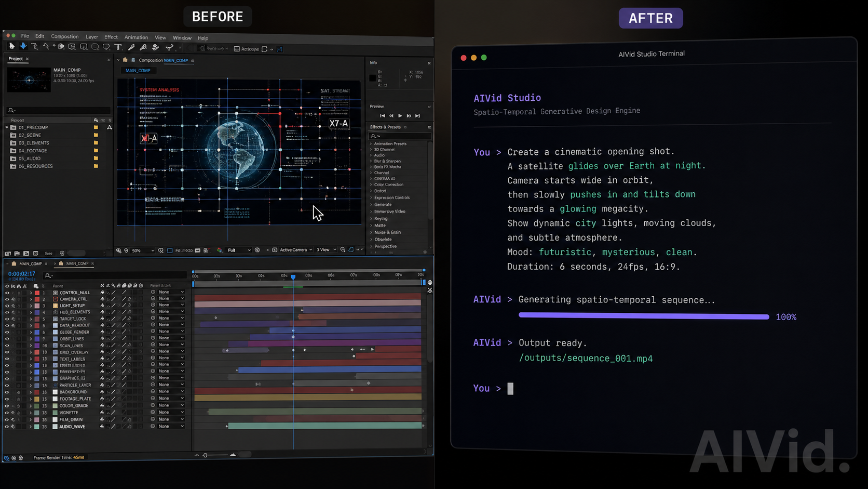The width and height of the screenshot is (868, 489).
Task: Click the Project panel search icon
Action: click(11, 110)
